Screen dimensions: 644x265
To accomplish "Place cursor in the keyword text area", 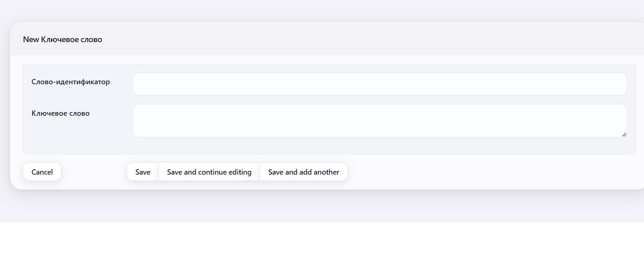I will pos(379,120).
